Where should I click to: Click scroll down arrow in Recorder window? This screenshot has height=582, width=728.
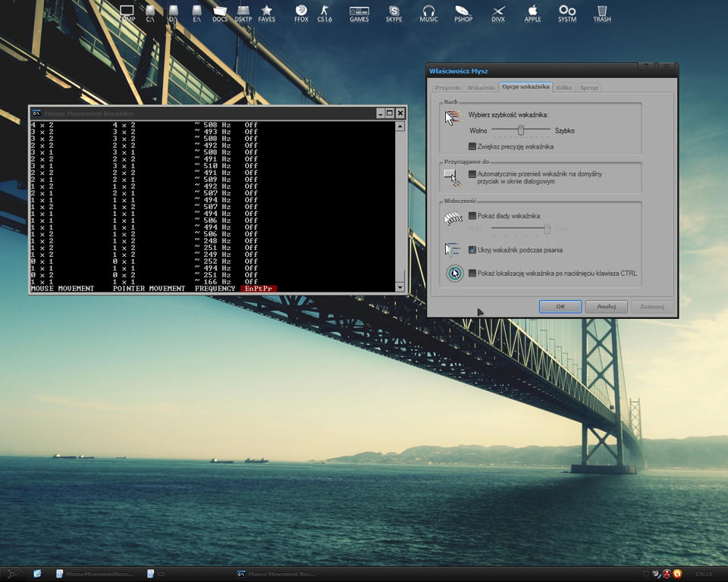click(400, 287)
